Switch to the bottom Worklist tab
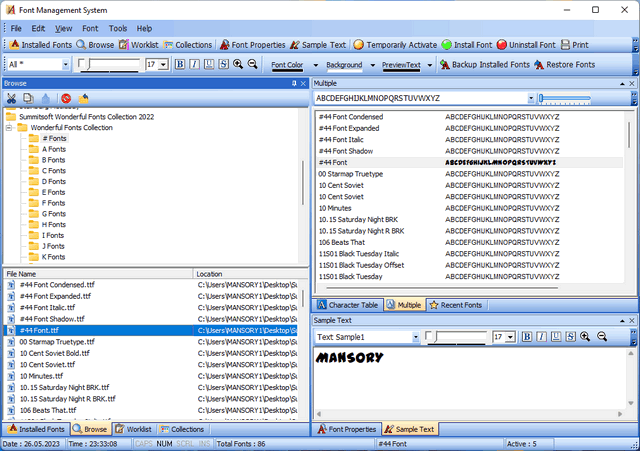The width and height of the screenshot is (640, 451). [133, 429]
